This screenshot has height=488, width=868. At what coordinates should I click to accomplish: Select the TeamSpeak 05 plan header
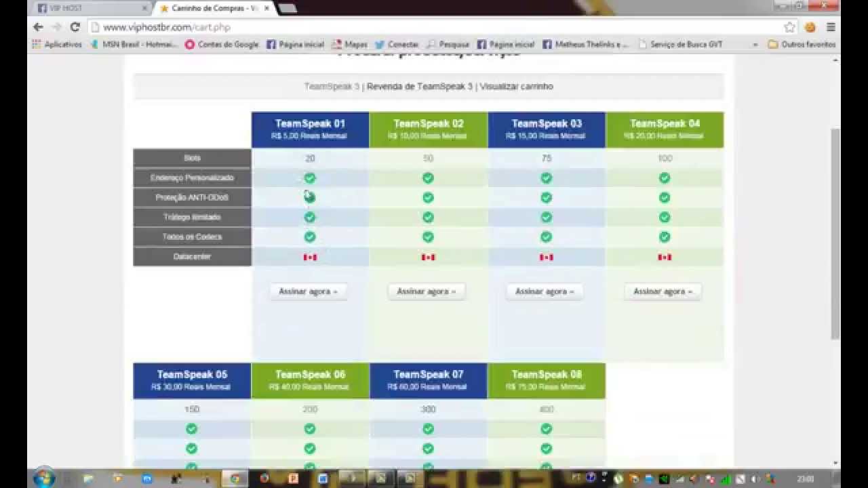pos(192,380)
